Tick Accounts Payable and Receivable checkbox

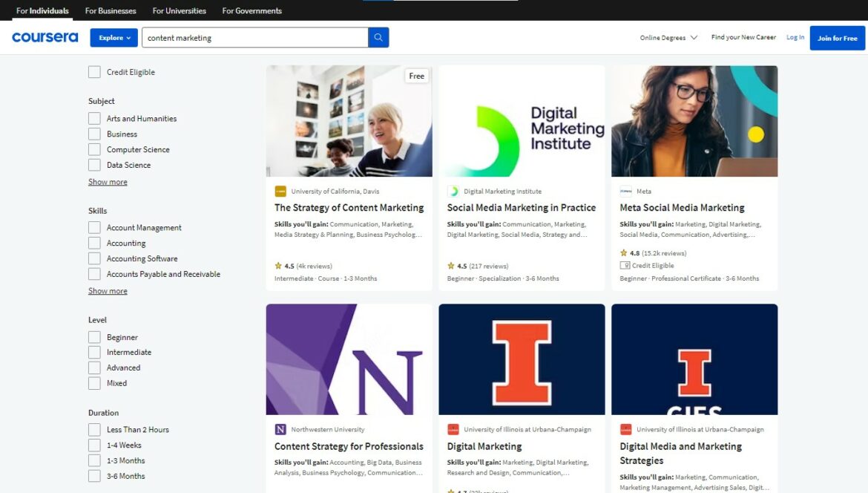tap(95, 274)
